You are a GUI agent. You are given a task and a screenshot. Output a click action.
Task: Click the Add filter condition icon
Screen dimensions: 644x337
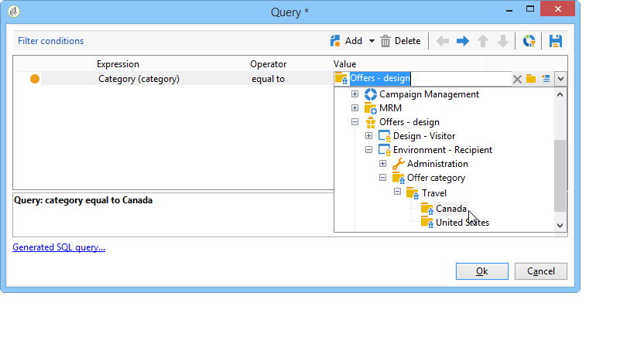335,41
